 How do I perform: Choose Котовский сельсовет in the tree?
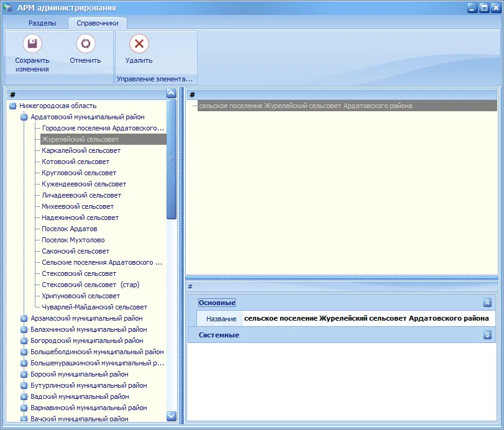(76, 162)
